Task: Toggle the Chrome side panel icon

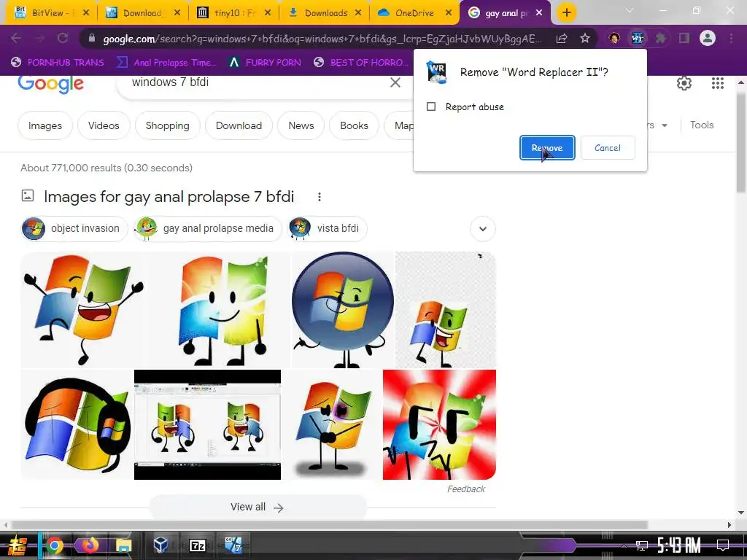Action: (684, 38)
